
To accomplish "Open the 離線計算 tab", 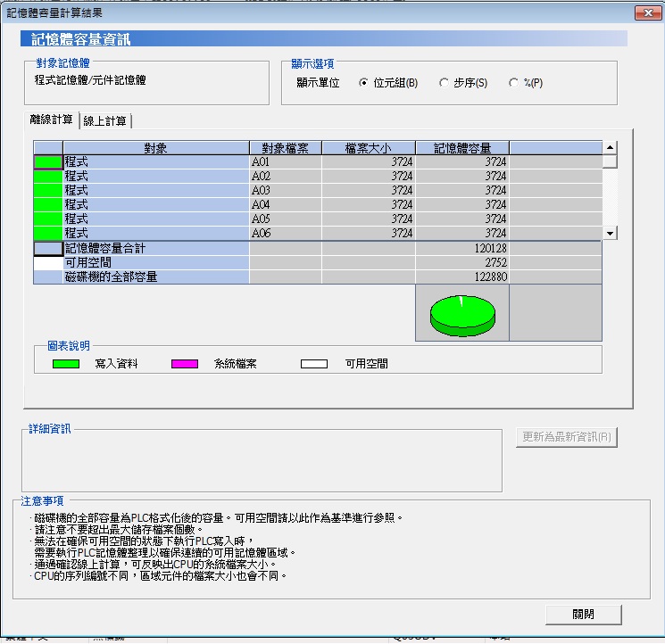I will [52, 120].
